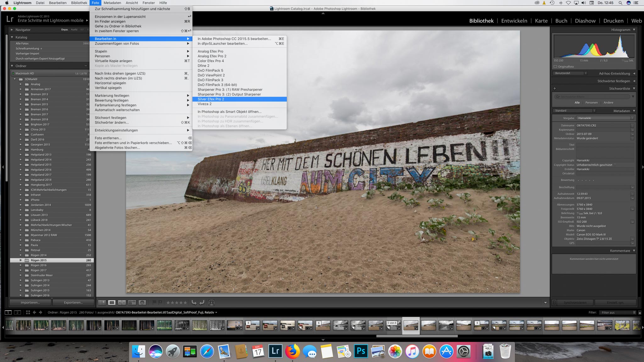Click the Importieren button
The image size is (644, 362).
coord(30,303)
